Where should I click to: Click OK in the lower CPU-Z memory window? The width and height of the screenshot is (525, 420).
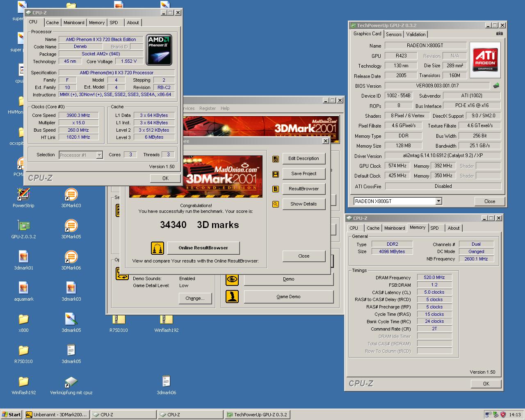coord(486,384)
